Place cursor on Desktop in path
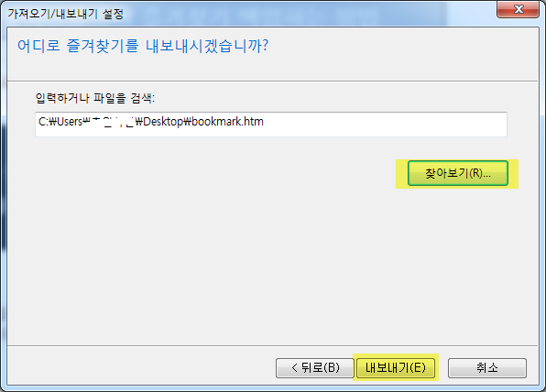 pyautogui.click(x=163, y=122)
